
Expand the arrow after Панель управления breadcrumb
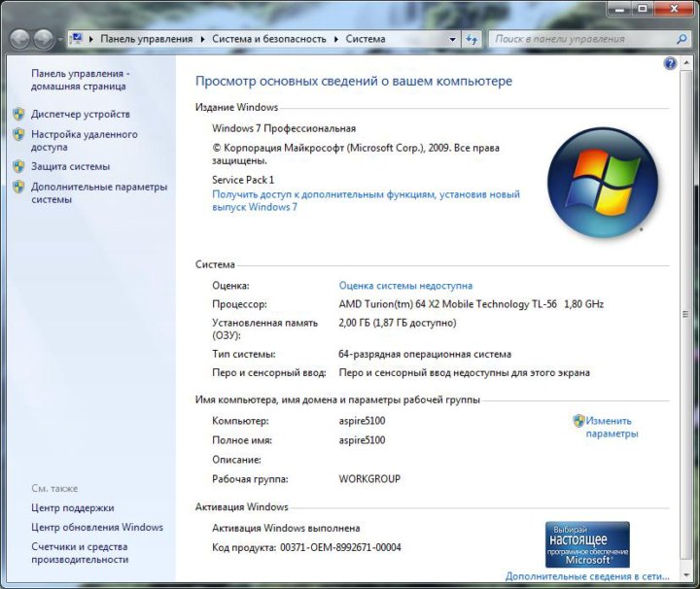(x=203, y=40)
